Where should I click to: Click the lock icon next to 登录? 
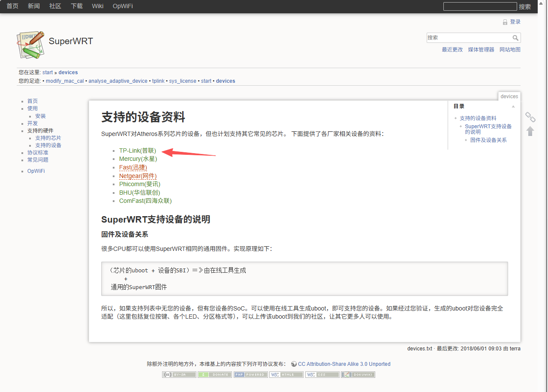pyautogui.click(x=505, y=22)
